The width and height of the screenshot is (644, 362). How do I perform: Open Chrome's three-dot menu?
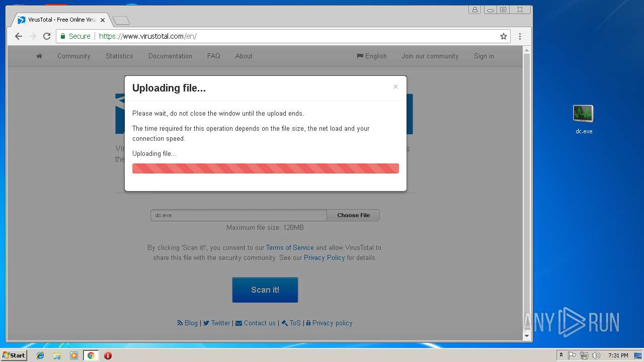point(520,36)
